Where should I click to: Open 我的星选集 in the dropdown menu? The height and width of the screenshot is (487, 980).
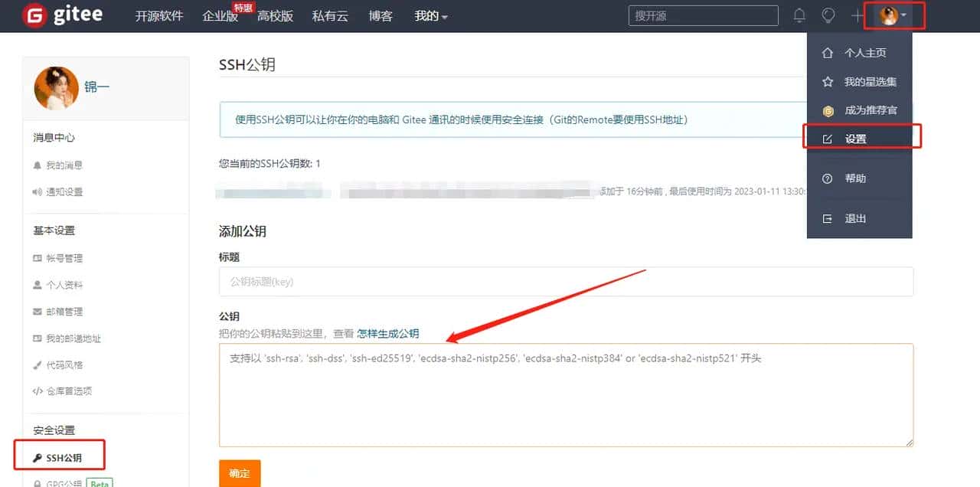(869, 81)
